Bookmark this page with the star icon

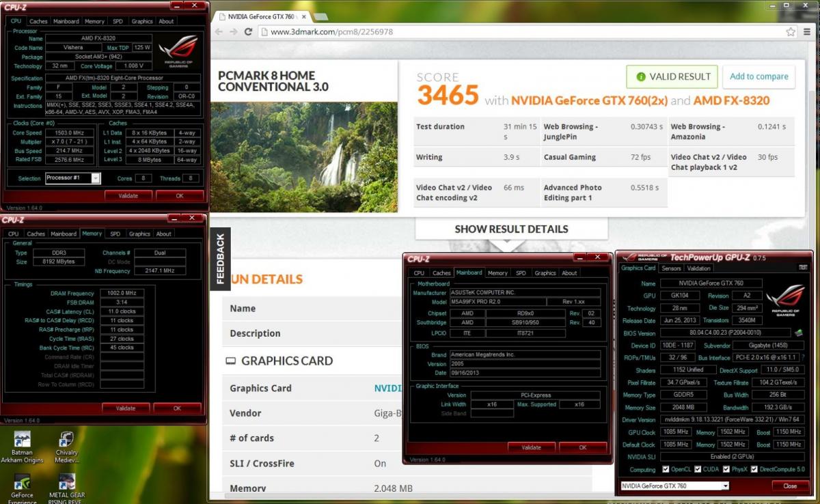(x=791, y=32)
